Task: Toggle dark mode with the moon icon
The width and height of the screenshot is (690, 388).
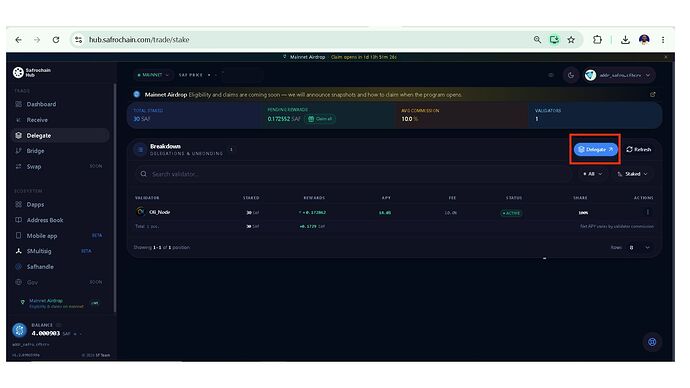Action: click(x=571, y=75)
